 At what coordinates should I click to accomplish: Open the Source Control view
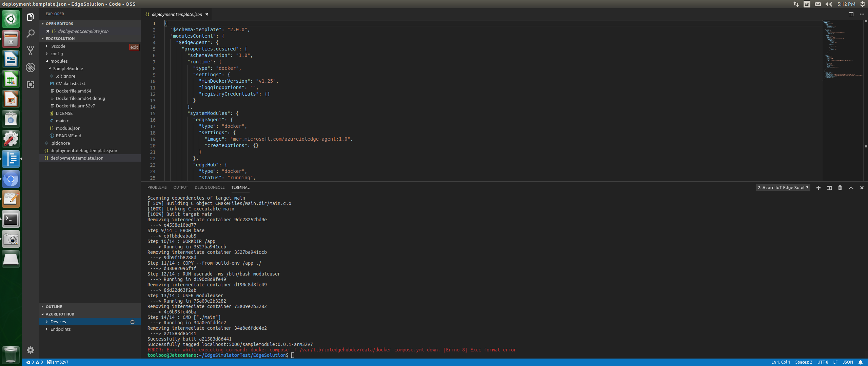coord(31,50)
